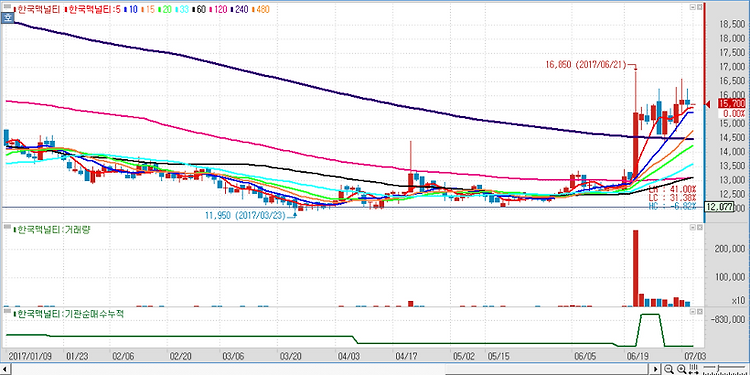The image size is (750, 375).
Task: Click the 04/03 date label
Action: [348, 356]
